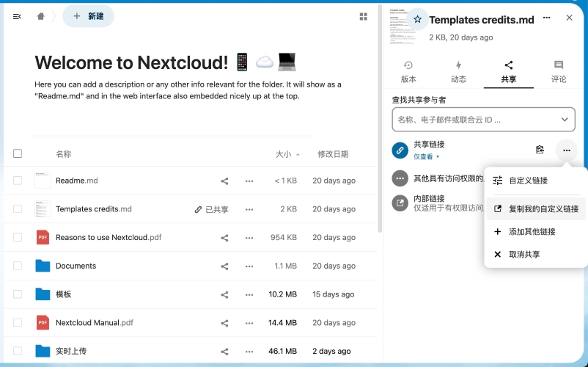Tick the checkbox beside Readme.md
The image size is (588, 367).
tap(18, 181)
